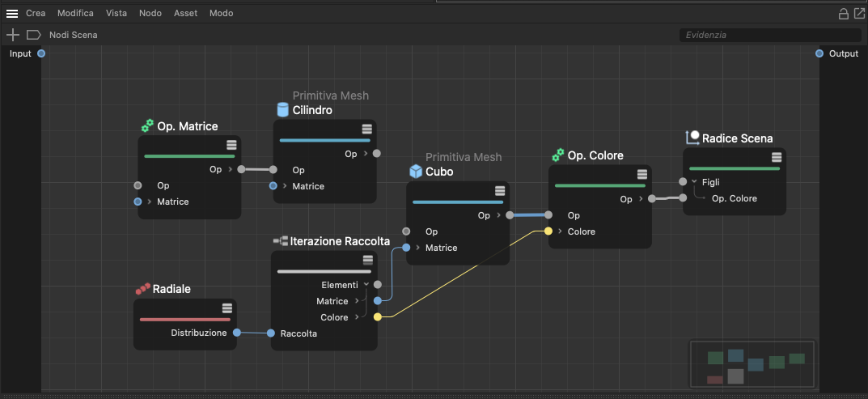Open Cubo node options menu
This screenshot has height=399, width=868.
coord(500,191)
